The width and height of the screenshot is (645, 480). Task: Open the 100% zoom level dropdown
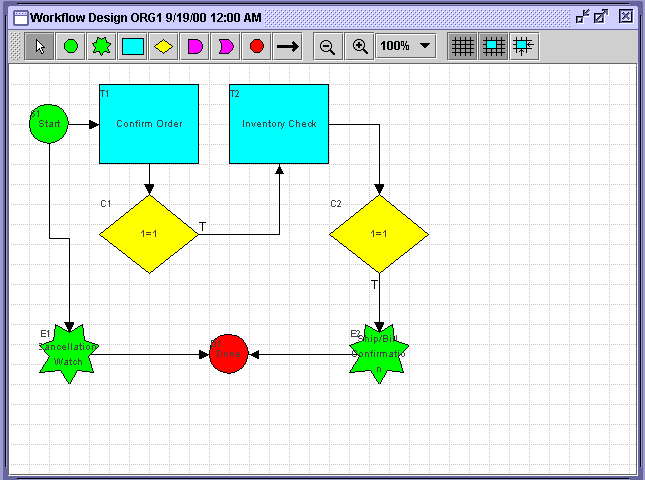click(x=406, y=46)
